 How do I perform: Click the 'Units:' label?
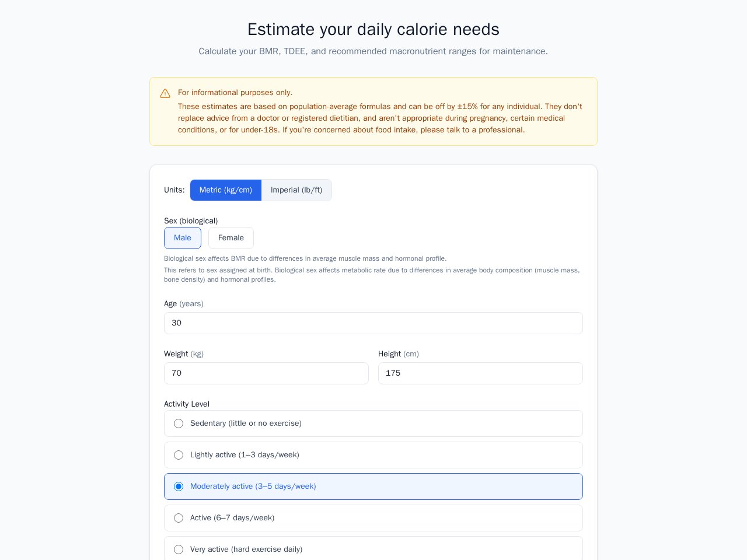point(174,190)
